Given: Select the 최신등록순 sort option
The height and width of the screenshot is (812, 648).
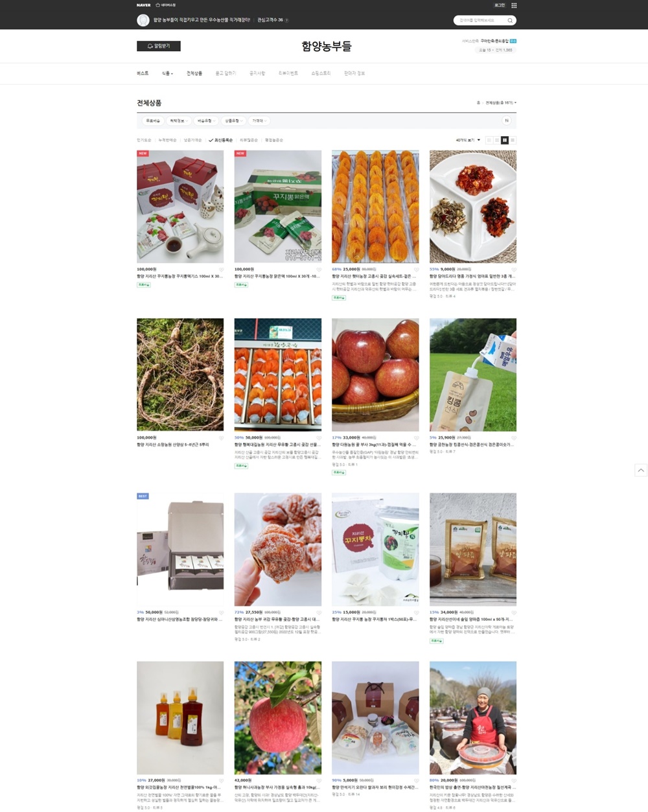Looking at the screenshot, I should (x=221, y=140).
